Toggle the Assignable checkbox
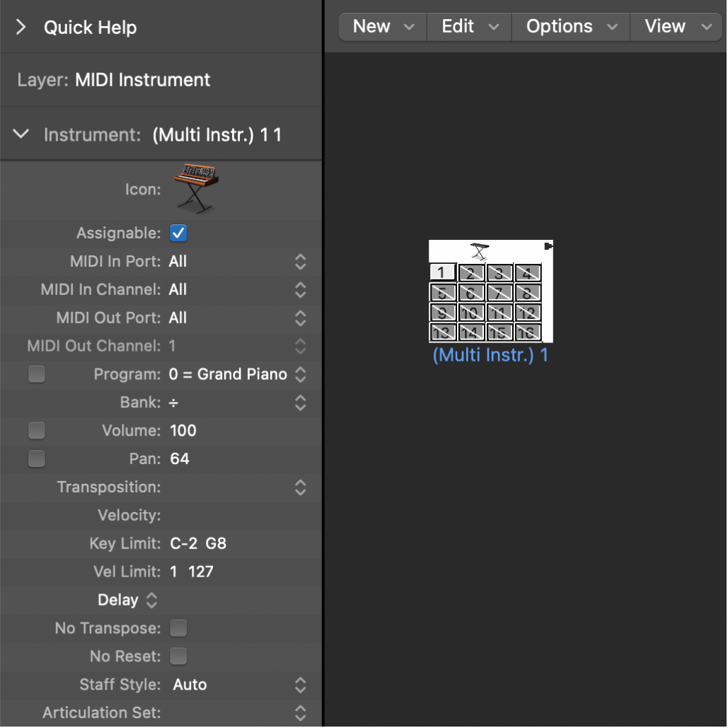Image resolution: width=728 pixels, height=728 pixels. [178, 233]
